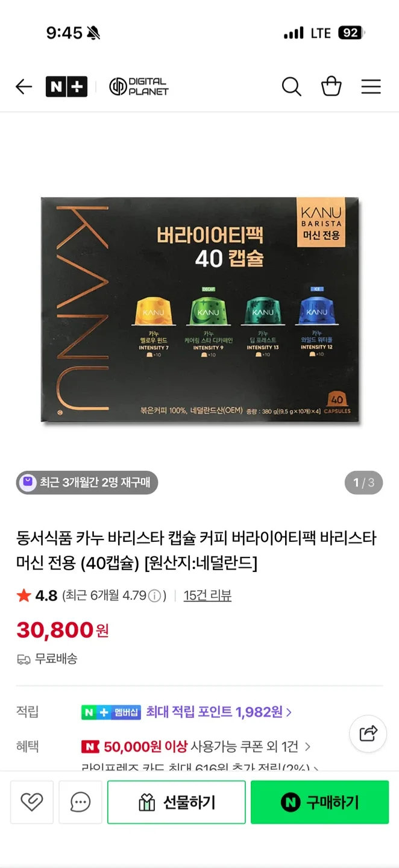Expand the 50,000원 이상 coupon row
Screen dimensions: 399x868
(196, 747)
